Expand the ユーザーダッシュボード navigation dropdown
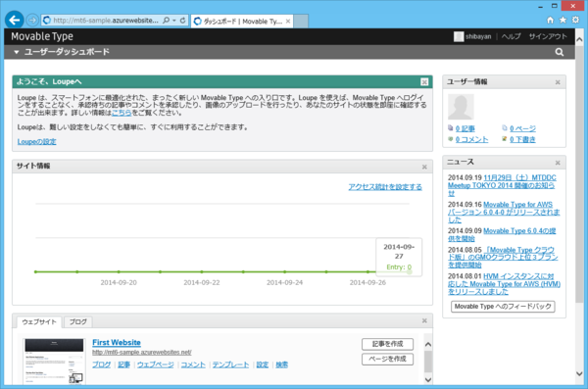Image resolution: width=588 pixels, height=389 pixels. (16, 52)
